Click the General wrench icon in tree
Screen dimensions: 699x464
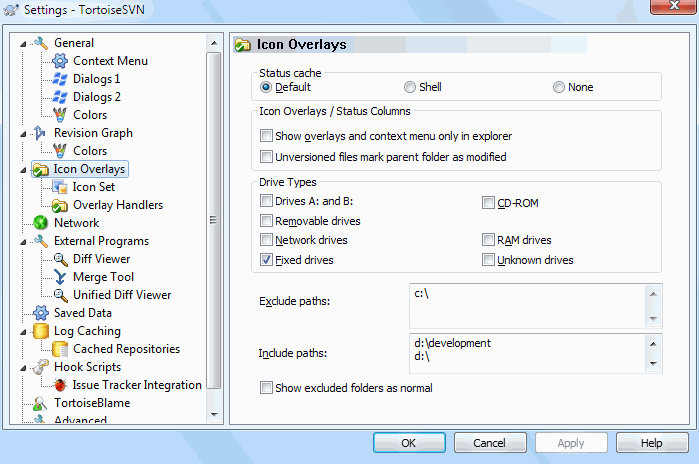tap(41, 43)
